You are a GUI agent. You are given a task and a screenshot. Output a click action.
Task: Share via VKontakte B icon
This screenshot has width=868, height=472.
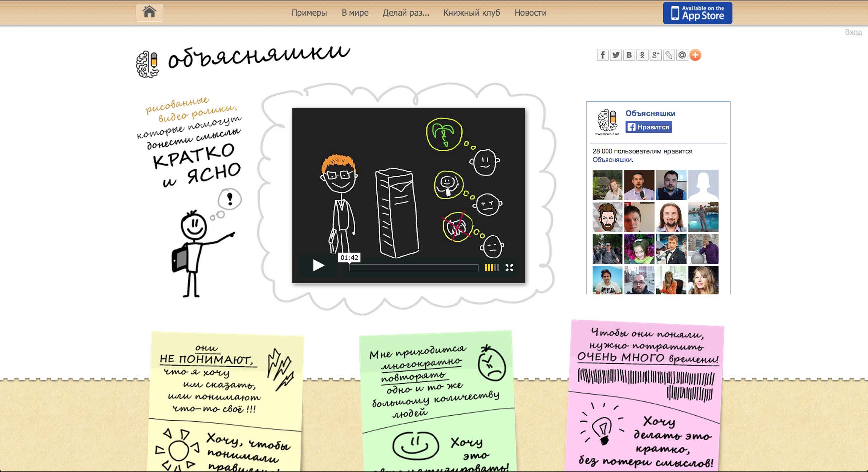[629, 55]
